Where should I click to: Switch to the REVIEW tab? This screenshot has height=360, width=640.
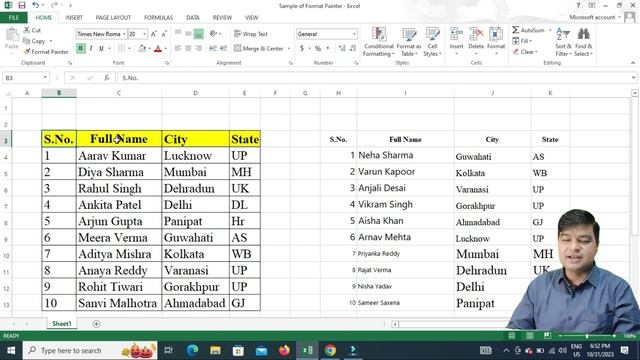(222, 18)
